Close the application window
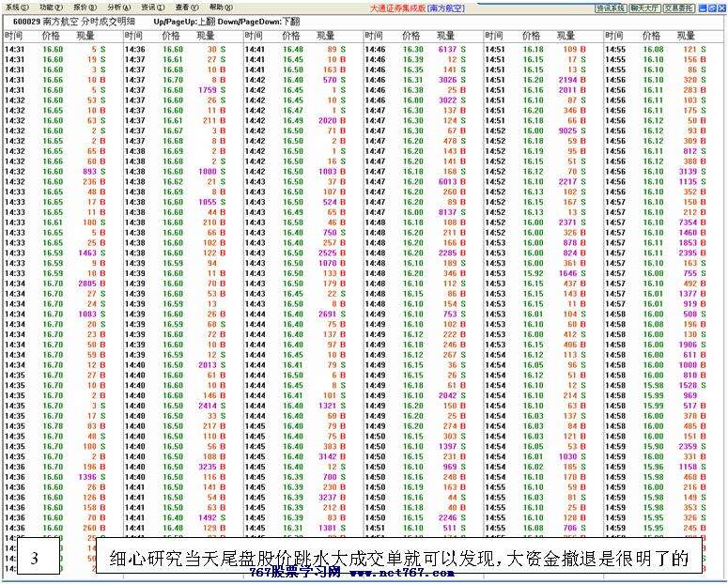This screenshot has width=728, height=584. [721, 7]
